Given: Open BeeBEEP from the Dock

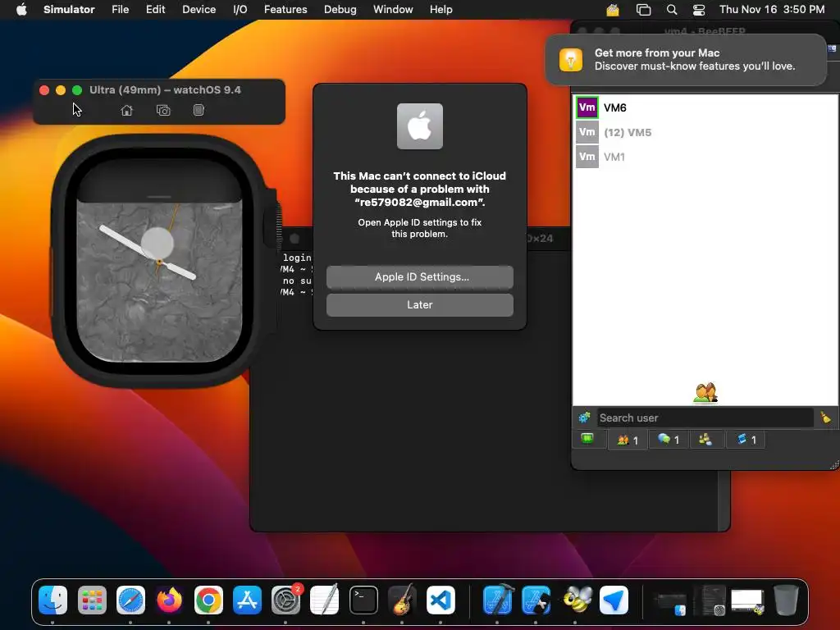Looking at the screenshot, I should click(x=575, y=600).
